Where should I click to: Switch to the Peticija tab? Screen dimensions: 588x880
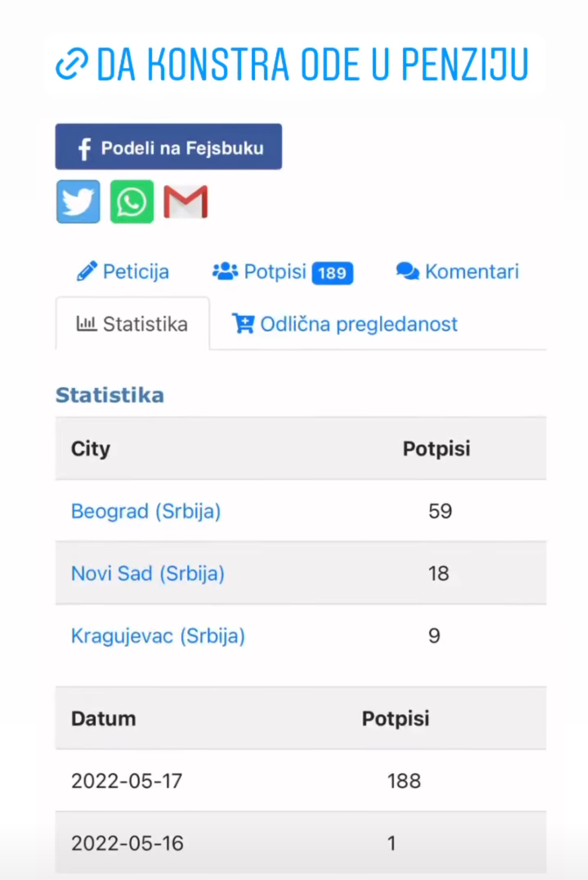(x=122, y=271)
